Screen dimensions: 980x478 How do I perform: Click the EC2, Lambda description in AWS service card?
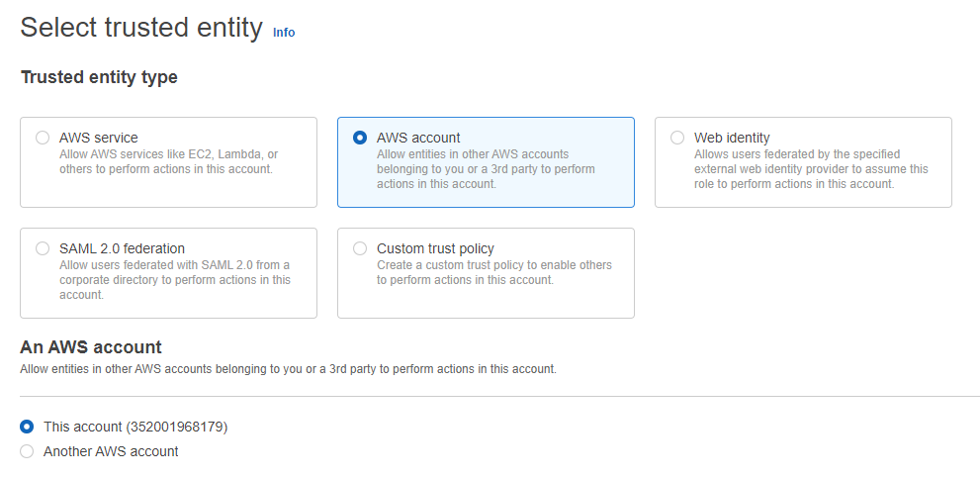click(169, 161)
